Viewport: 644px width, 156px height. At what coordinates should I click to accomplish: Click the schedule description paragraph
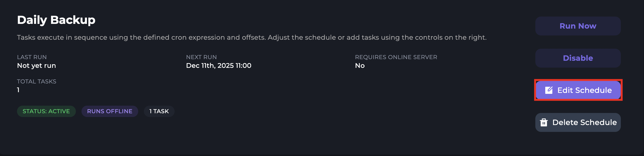[x=252, y=38]
